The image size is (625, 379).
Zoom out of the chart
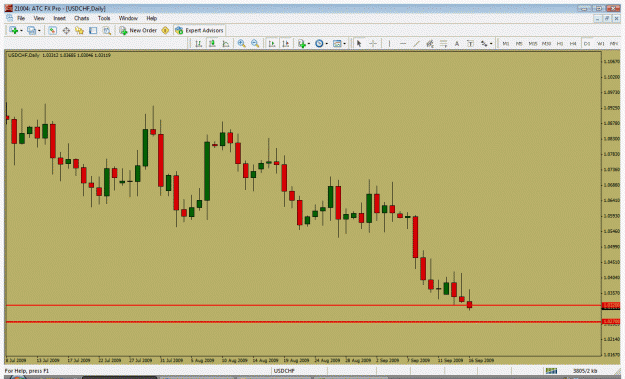[255, 43]
